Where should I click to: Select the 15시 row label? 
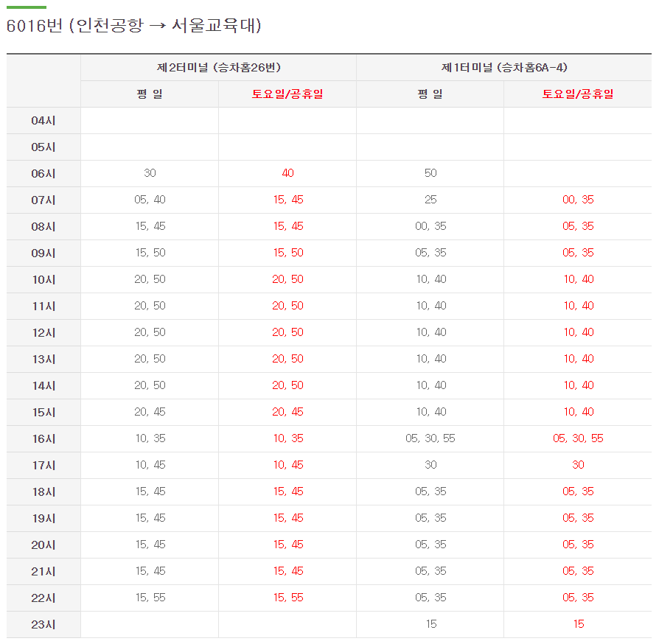[x=43, y=412]
